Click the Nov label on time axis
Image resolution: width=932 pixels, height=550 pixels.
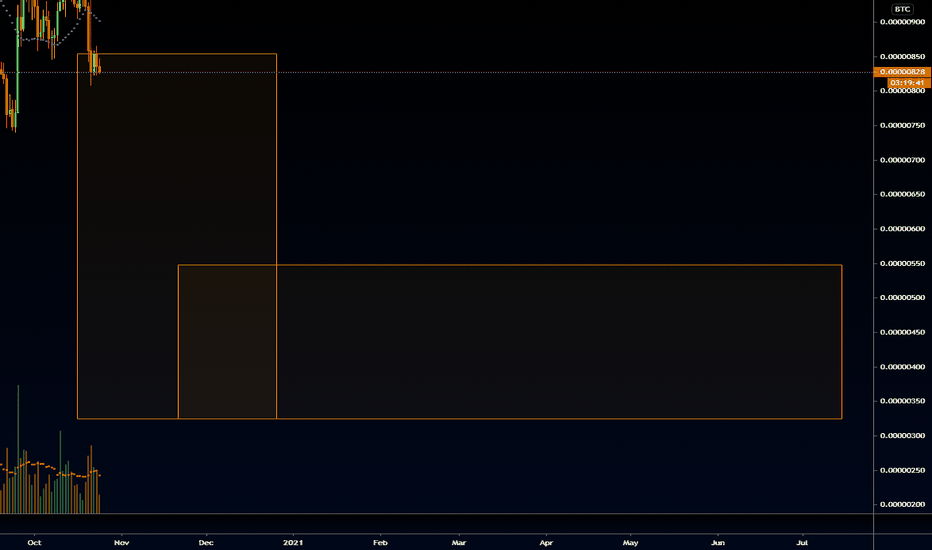(121, 542)
